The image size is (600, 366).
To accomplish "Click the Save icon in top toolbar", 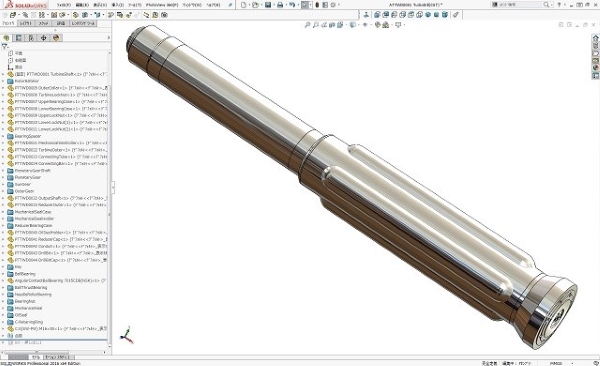I will click(x=268, y=5).
